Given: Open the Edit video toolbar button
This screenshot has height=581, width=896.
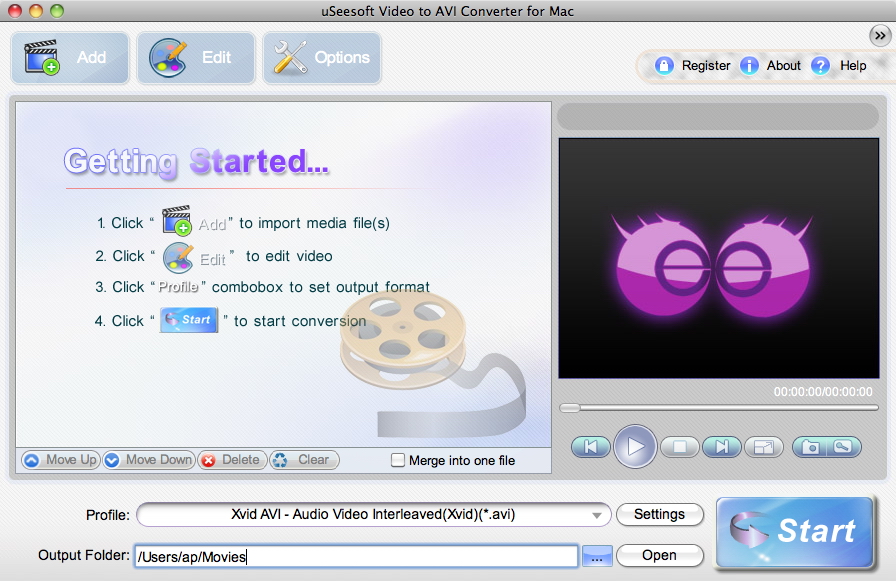Looking at the screenshot, I should click(195, 58).
